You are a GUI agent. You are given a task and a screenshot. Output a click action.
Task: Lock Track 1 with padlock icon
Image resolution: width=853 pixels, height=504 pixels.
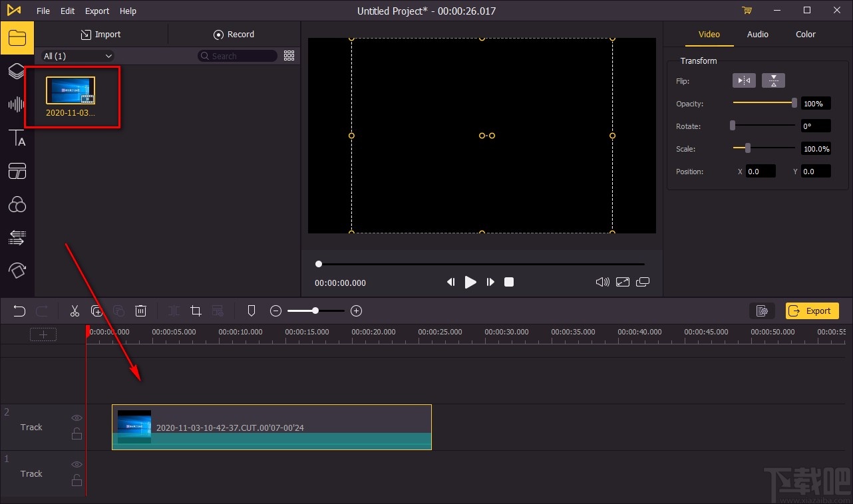pos(77,480)
